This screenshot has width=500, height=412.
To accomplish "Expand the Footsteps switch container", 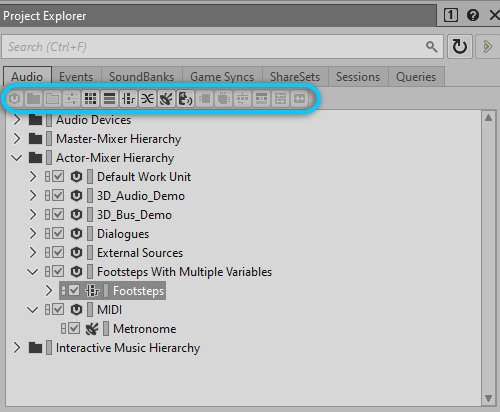I will tap(49, 291).
